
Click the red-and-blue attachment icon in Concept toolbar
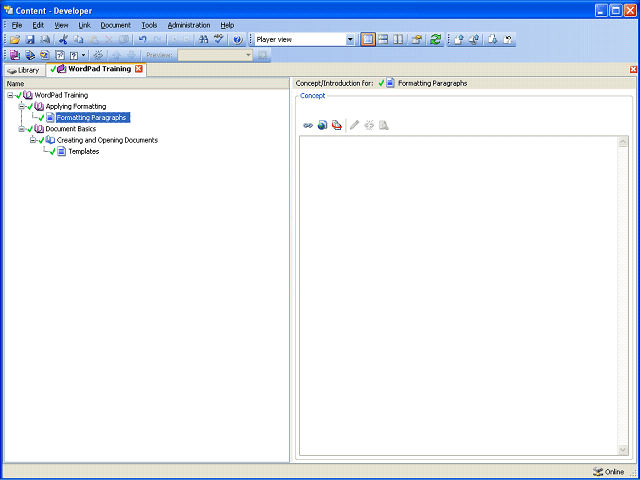point(337,125)
